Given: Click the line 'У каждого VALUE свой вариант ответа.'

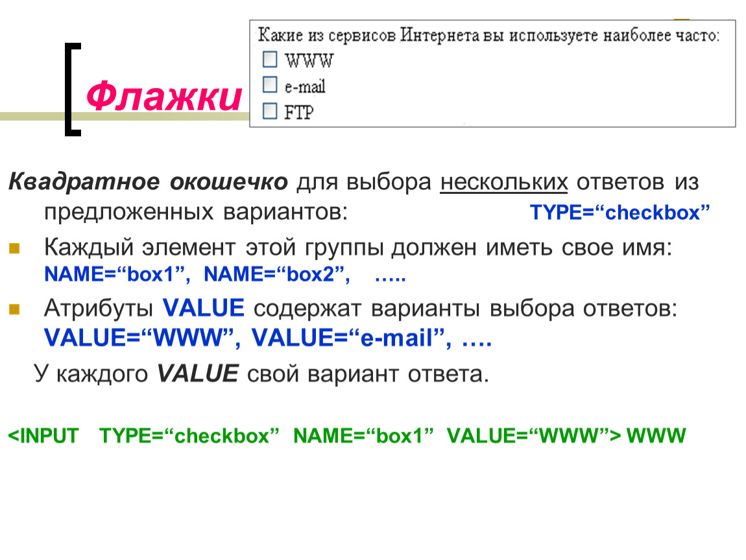Looking at the screenshot, I should pos(261,373).
